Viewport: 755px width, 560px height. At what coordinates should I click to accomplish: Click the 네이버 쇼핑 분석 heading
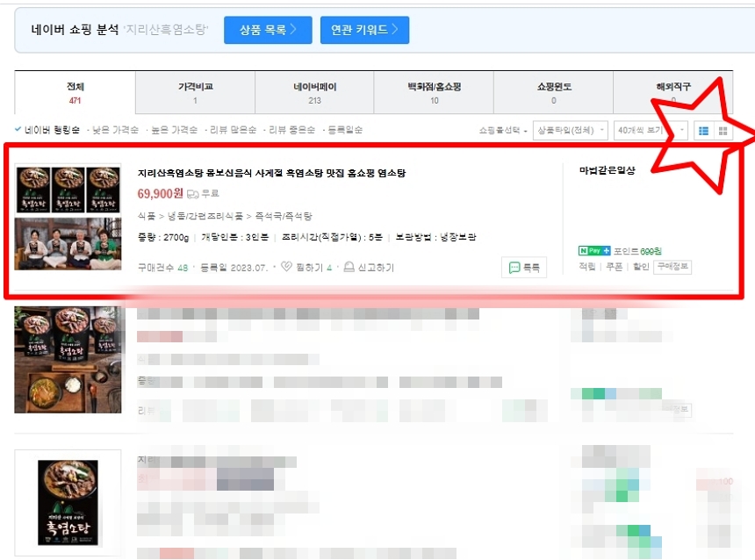[x=75, y=29]
